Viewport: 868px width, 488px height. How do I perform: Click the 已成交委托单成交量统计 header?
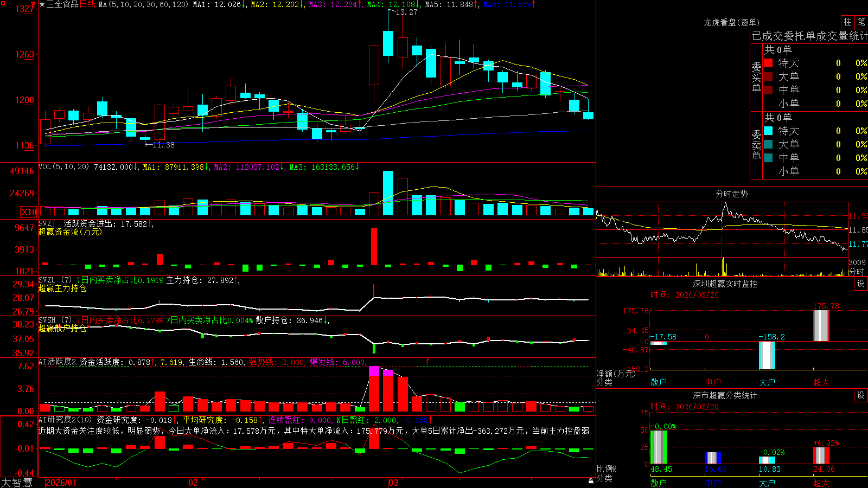[x=809, y=36]
